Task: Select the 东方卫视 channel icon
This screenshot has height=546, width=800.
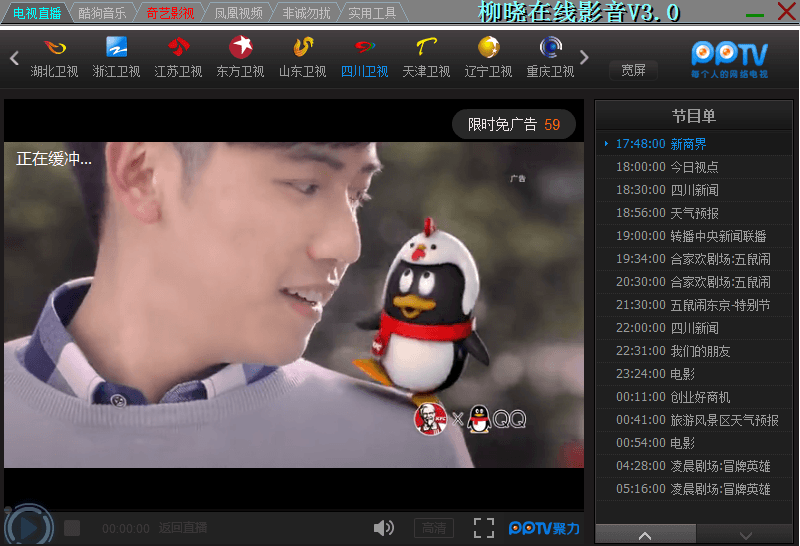Action: click(x=240, y=47)
